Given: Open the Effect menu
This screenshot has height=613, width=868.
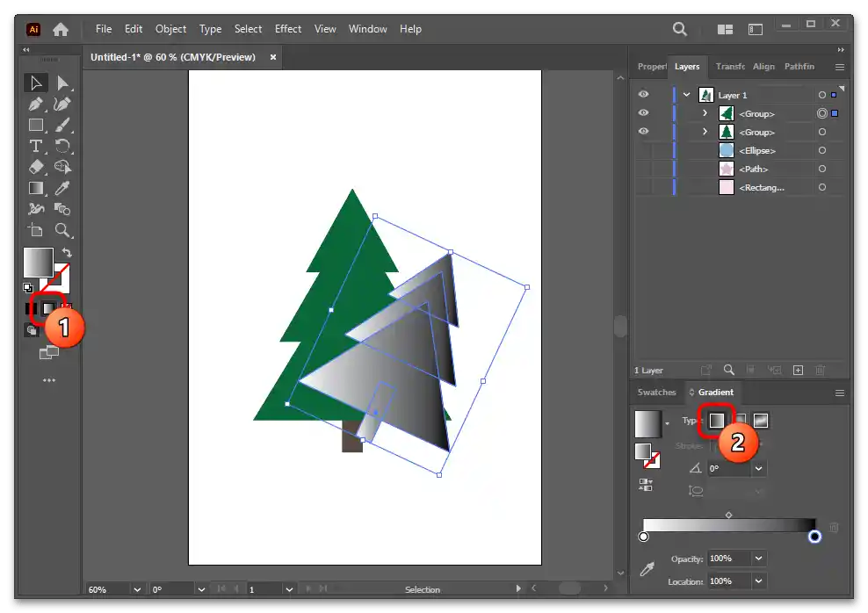Looking at the screenshot, I should coord(288,29).
